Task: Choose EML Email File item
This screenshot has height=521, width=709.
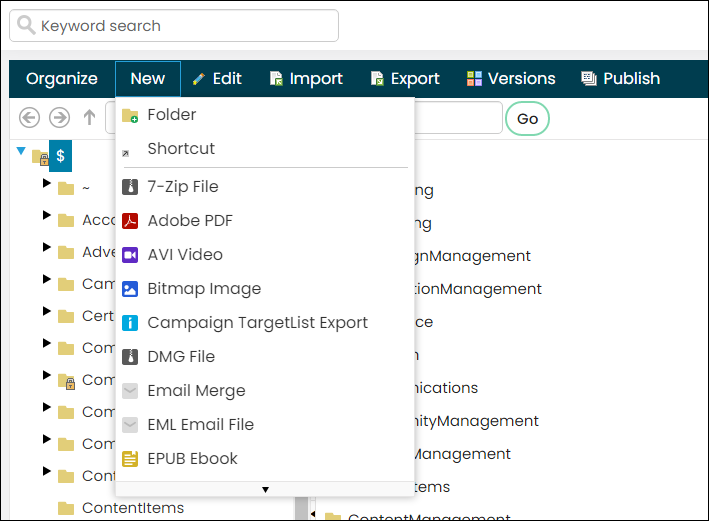Action: pyautogui.click(x=265, y=424)
